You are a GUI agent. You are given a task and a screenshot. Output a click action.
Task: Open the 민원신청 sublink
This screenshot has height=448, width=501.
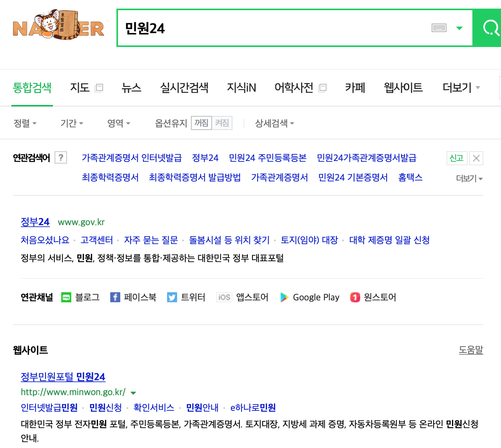coord(105,408)
